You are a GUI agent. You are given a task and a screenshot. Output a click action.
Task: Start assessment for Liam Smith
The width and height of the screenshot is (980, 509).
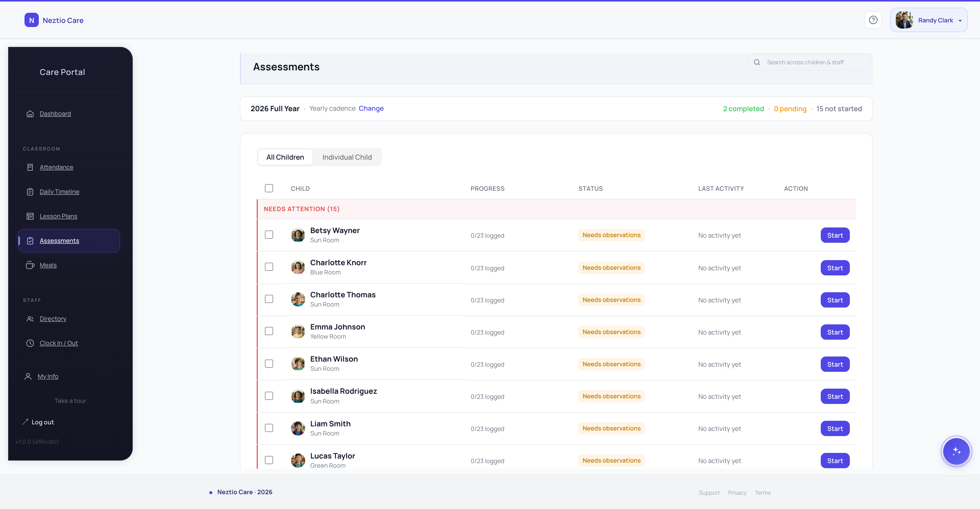point(835,428)
